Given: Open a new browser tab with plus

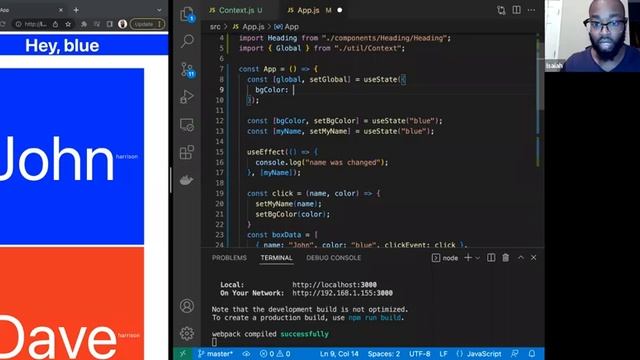Looking at the screenshot, I should [76, 10].
